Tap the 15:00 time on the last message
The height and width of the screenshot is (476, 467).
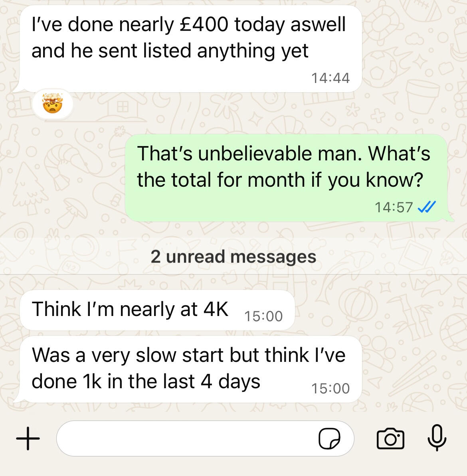pos(330,388)
